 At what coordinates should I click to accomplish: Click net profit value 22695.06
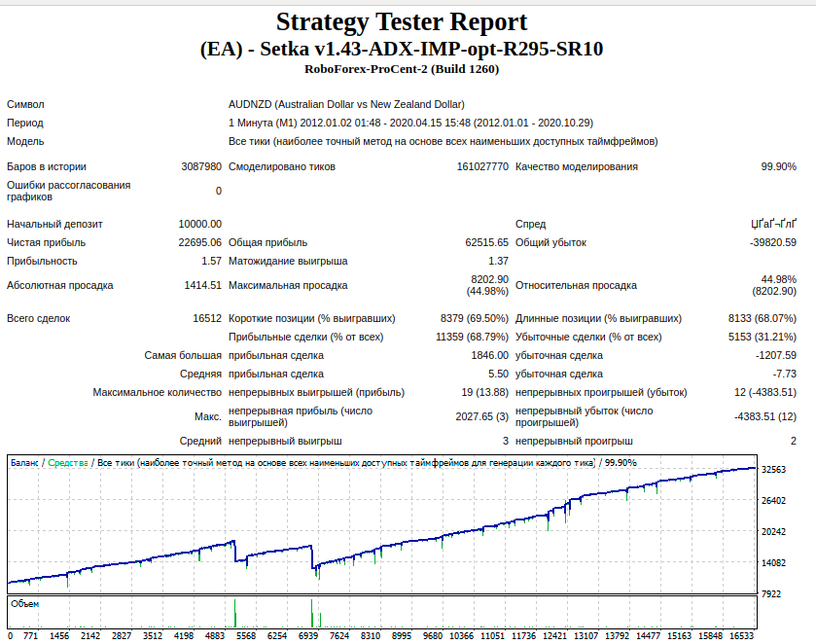199,242
